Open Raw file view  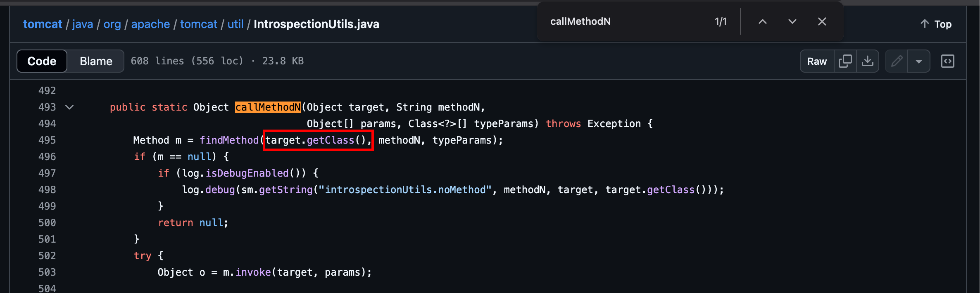[817, 61]
